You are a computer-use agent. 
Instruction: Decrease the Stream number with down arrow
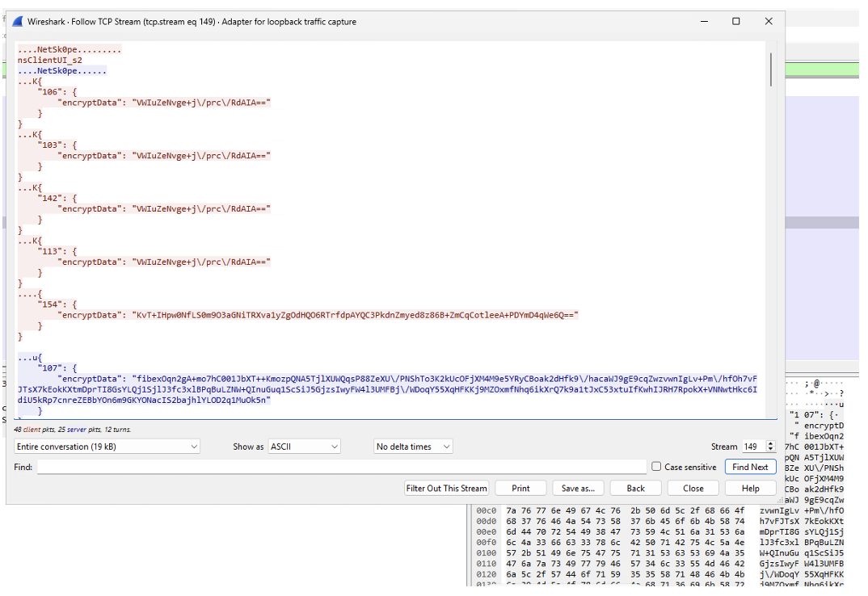(770, 449)
